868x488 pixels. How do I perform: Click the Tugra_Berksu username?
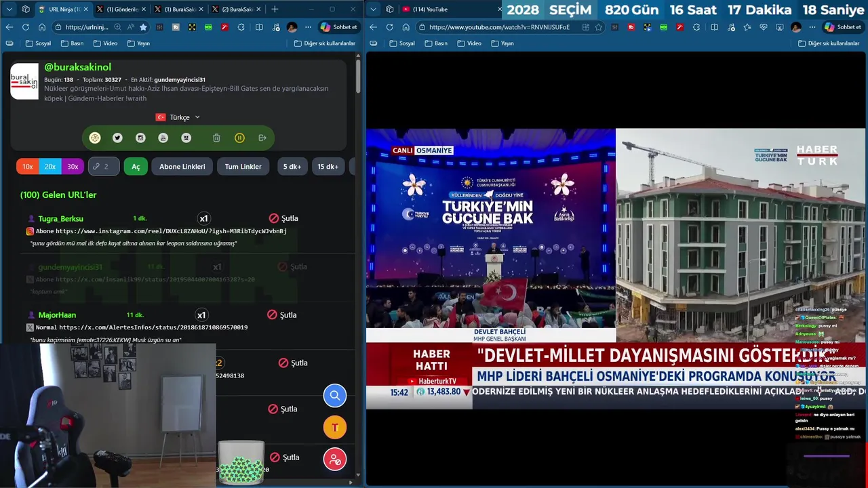pyautogui.click(x=60, y=218)
